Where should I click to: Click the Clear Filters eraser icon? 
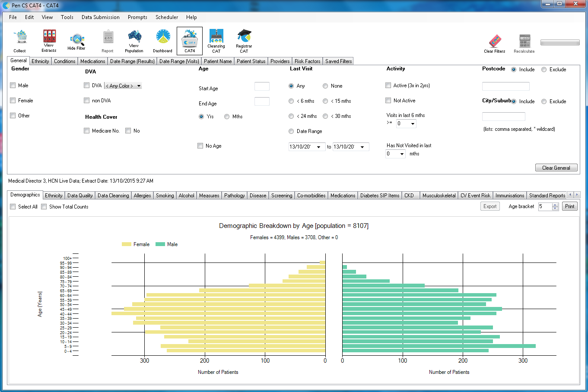coord(495,41)
